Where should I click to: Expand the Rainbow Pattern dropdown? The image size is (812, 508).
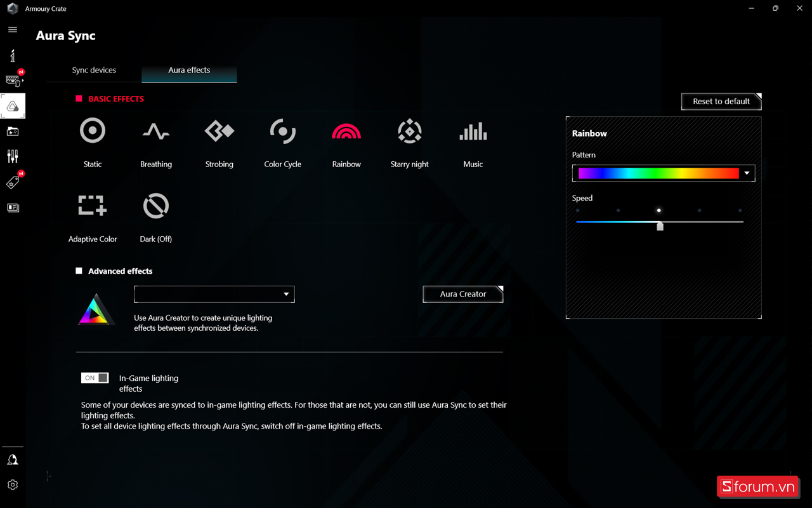tap(747, 173)
